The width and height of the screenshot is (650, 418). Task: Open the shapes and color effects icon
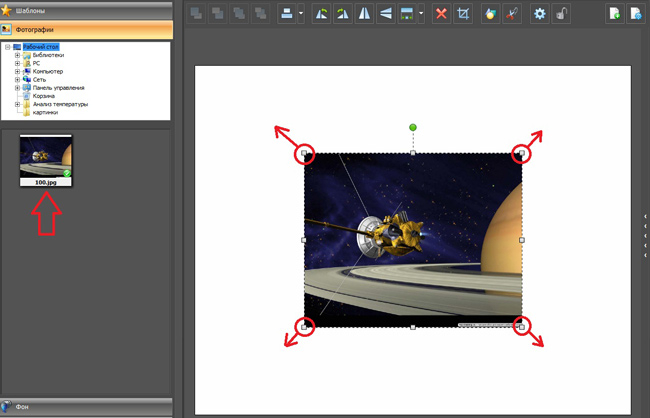pyautogui.click(x=490, y=14)
